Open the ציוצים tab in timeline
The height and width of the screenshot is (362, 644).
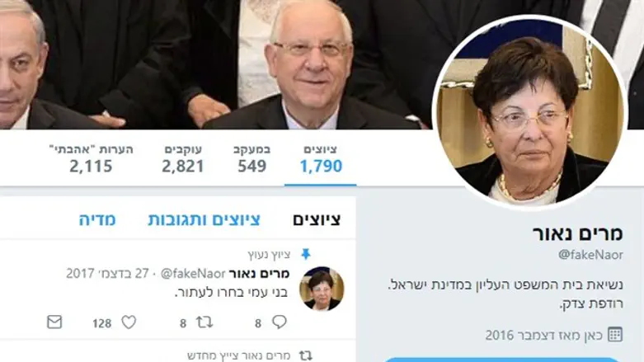coord(317,220)
